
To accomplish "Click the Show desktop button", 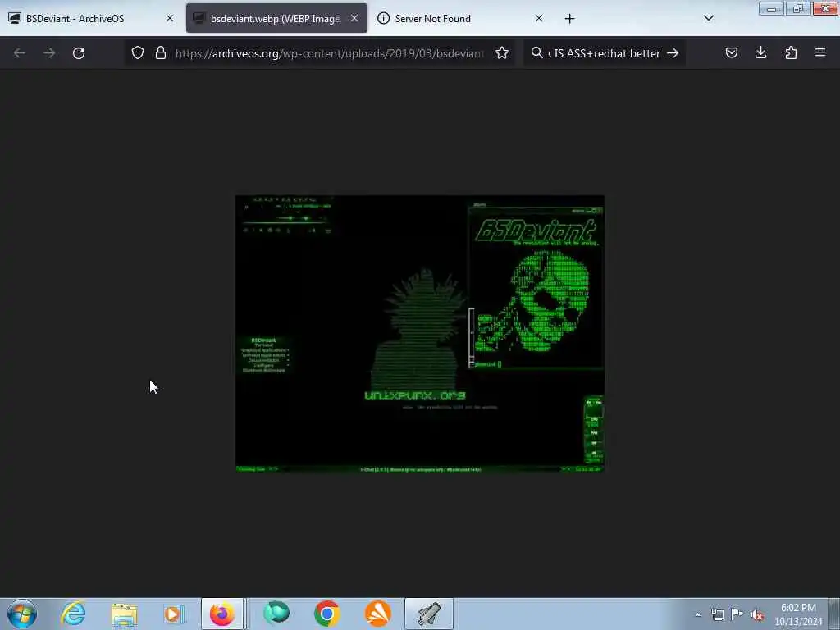I will coord(834,614).
